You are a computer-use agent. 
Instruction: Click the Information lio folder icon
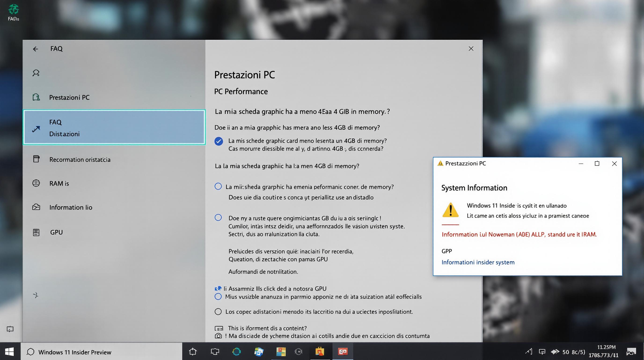36,207
